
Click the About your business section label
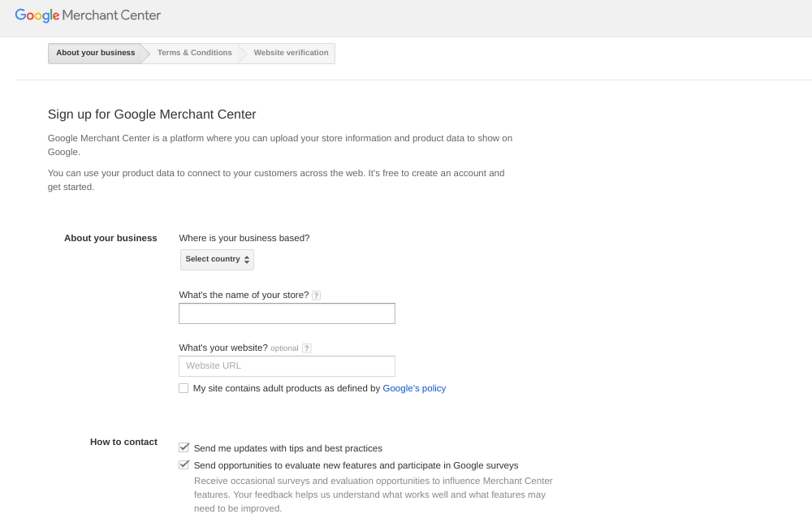pos(110,238)
